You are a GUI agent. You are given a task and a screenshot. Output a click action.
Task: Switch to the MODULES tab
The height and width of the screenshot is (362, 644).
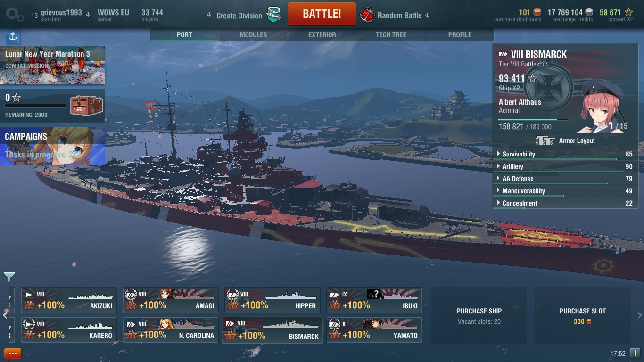(x=253, y=35)
